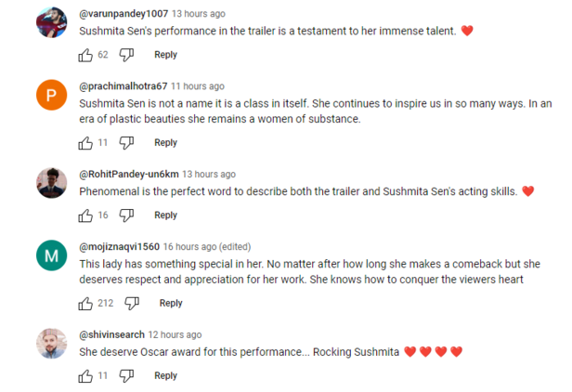
Task: Open '16 hours ago (edited)' timestamp link
Action: pos(207,247)
